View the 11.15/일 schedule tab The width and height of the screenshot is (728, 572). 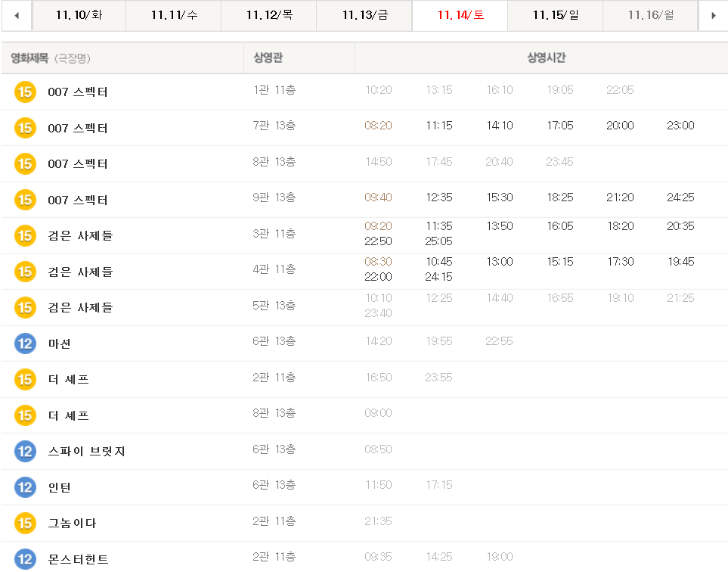point(556,15)
